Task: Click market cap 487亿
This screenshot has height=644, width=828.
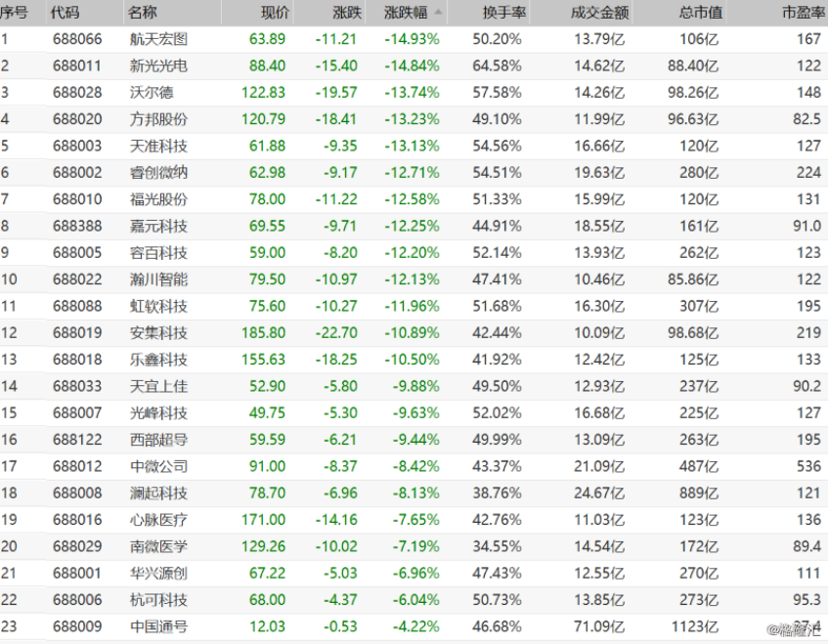Action: 699,467
